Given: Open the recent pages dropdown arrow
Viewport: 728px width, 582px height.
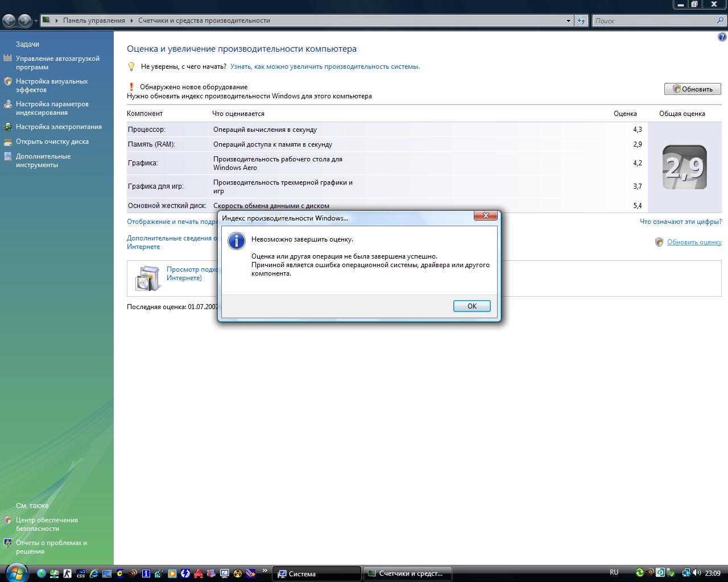Looking at the screenshot, I should pyautogui.click(x=36, y=21).
